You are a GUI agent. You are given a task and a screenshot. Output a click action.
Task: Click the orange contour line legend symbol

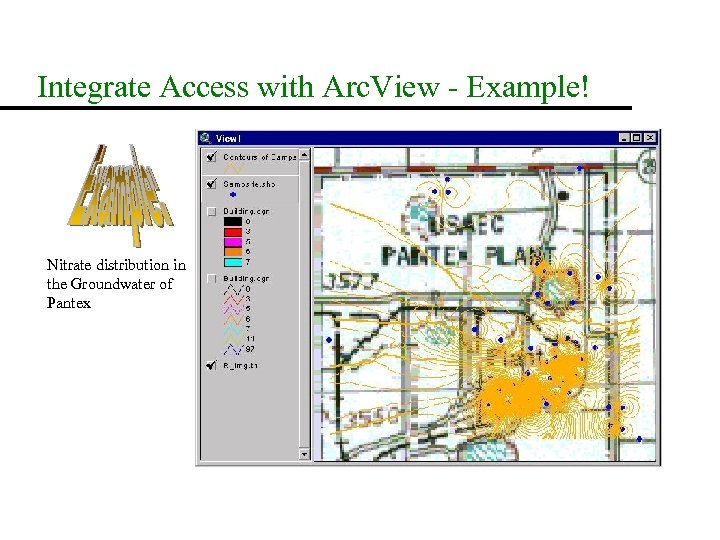point(233,168)
